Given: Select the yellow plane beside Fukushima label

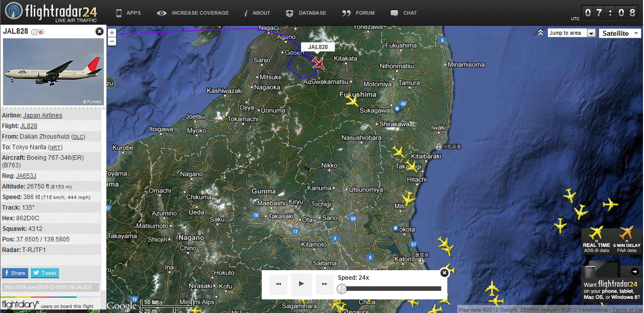Looking at the screenshot, I should [352, 101].
